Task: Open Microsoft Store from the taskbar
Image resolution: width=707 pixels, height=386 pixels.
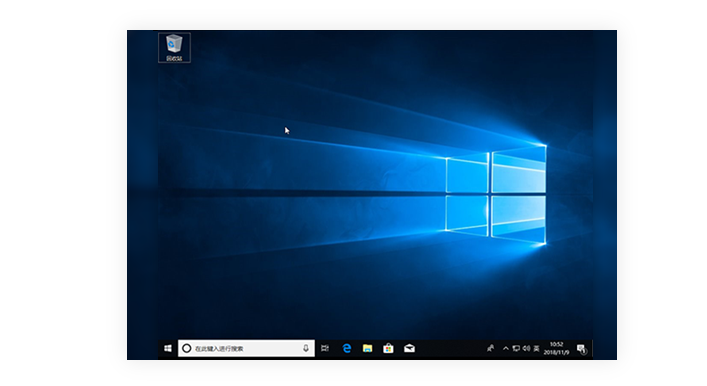Action: (x=388, y=349)
